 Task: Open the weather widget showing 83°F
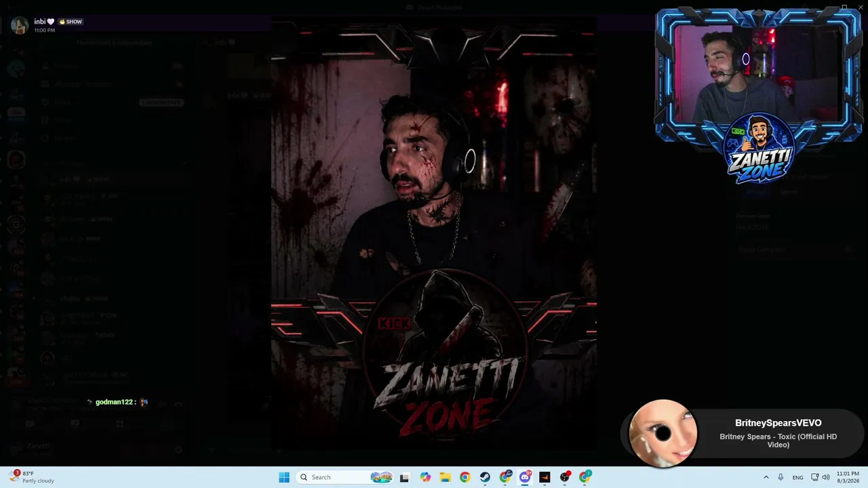32,477
